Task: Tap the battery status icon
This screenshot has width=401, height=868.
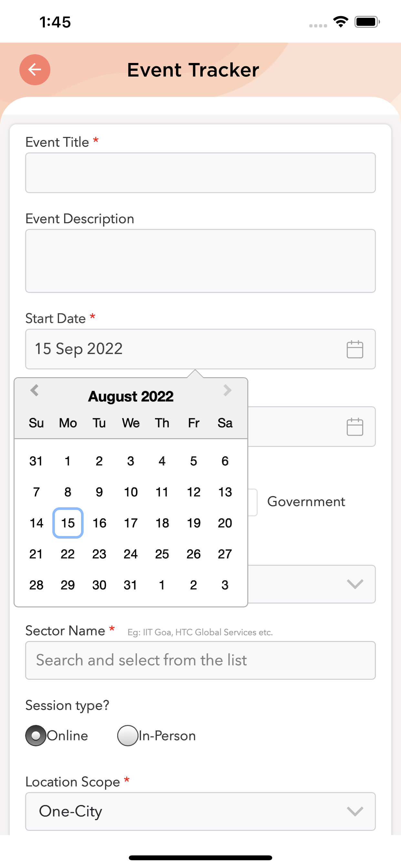Action: coord(367,22)
